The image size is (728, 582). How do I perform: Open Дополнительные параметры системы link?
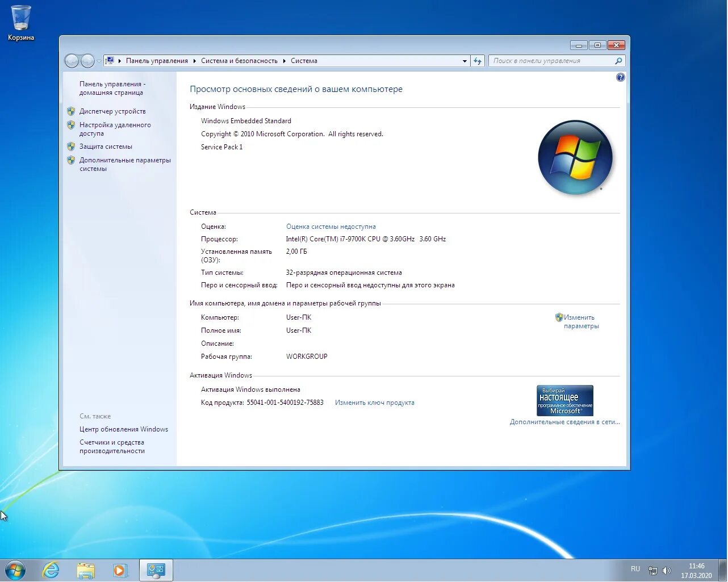[x=125, y=164]
